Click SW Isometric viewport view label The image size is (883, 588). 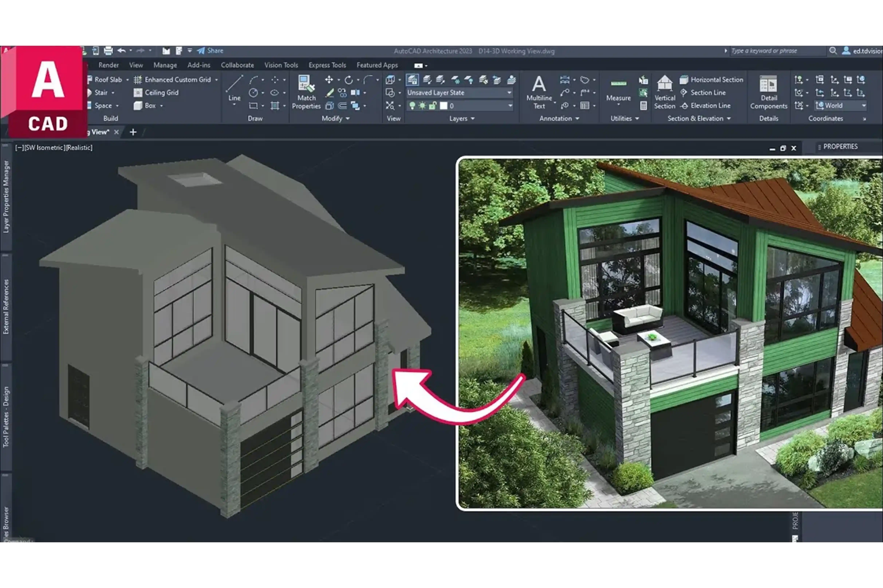45,148
